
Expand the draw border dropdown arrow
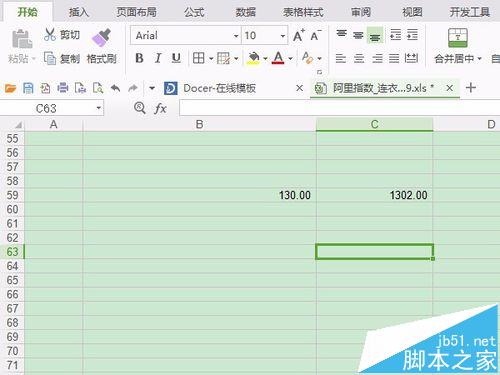coord(236,59)
